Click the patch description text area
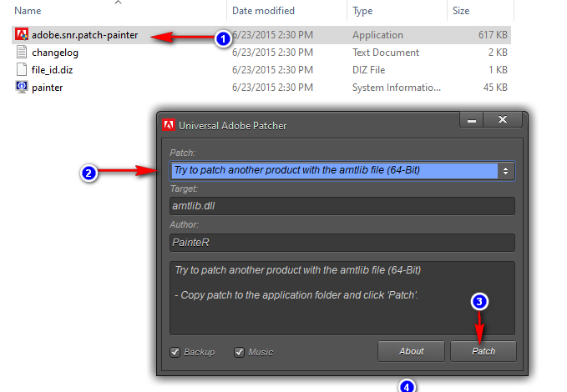 (x=342, y=299)
